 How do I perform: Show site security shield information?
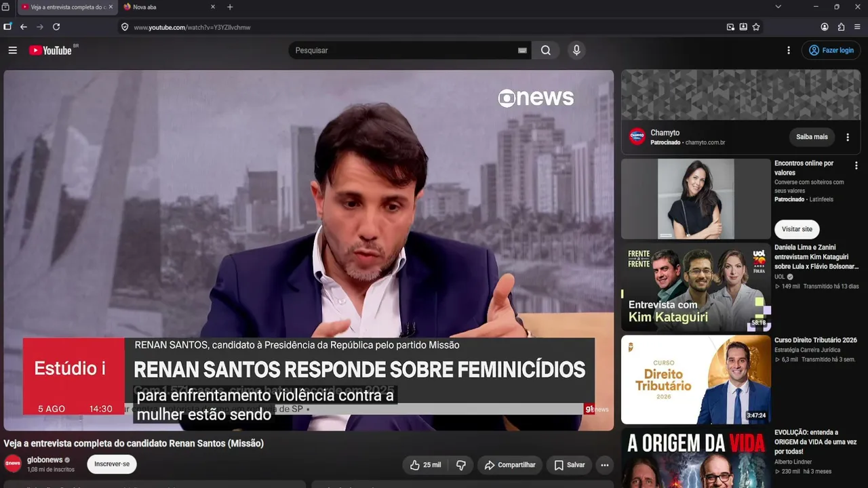click(125, 27)
